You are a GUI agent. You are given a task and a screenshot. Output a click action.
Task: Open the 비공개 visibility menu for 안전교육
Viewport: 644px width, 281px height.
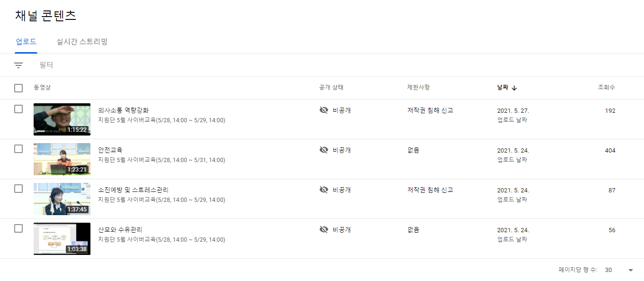[x=341, y=150]
